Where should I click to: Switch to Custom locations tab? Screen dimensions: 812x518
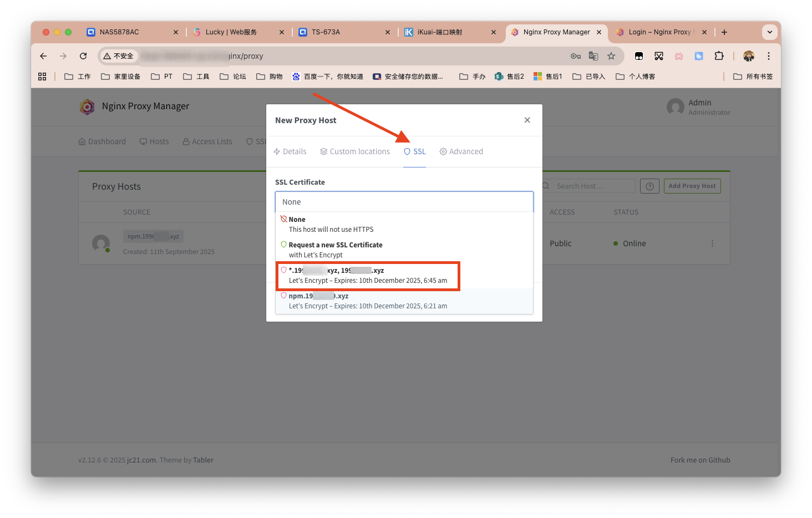(x=355, y=151)
